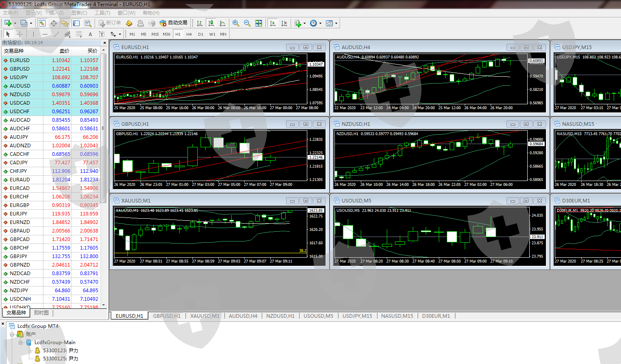Toggle candlestick chart mode

pos(211,23)
